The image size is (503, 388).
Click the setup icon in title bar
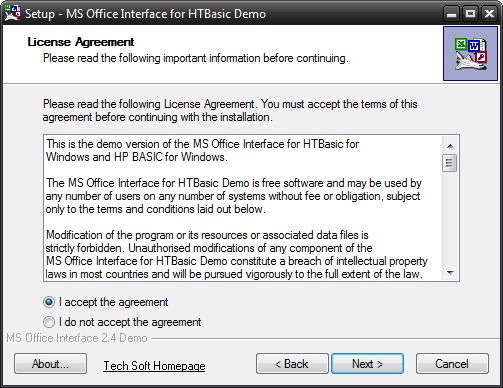[x=12, y=13]
